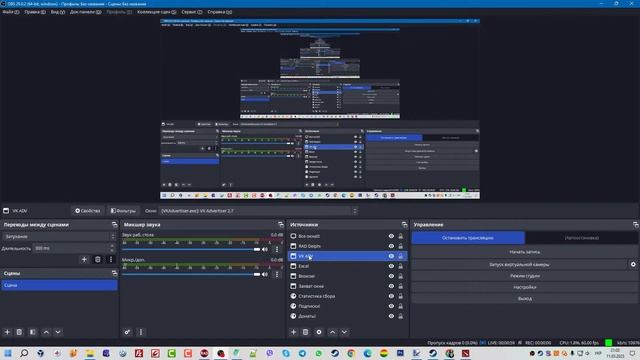Move the selected source down
The image size is (640, 360).
[x=344, y=332]
